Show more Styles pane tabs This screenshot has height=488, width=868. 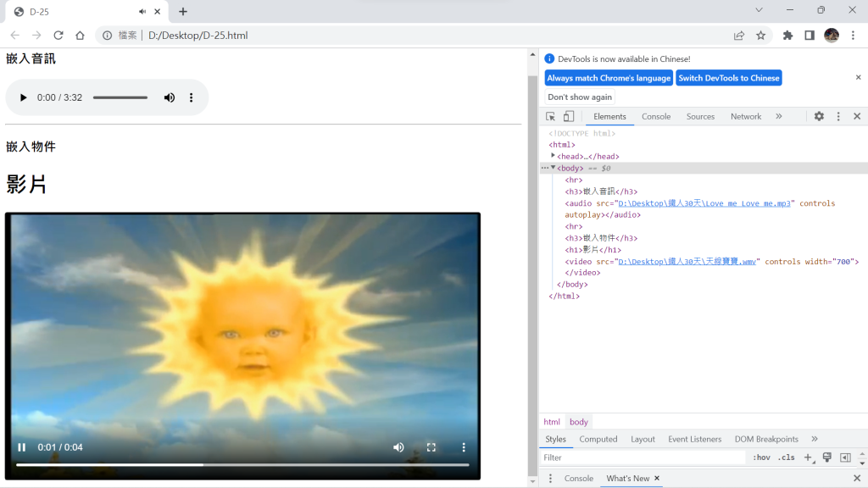(815, 440)
